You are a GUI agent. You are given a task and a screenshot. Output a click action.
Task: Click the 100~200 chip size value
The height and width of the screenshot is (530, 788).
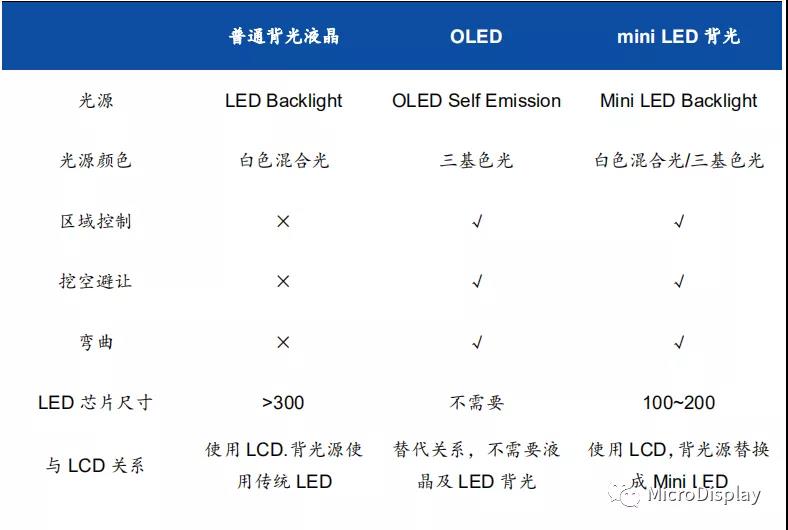click(x=679, y=403)
